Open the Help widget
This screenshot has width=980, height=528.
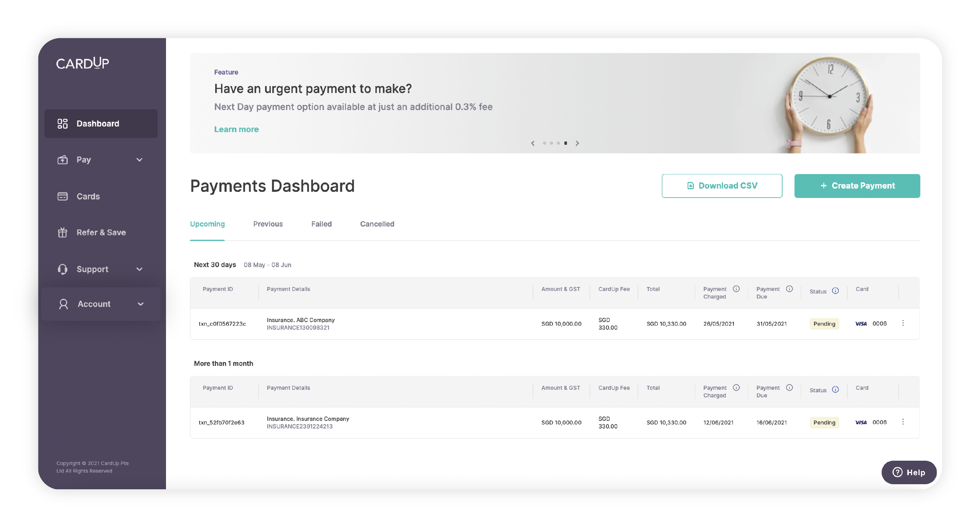[x=908, y=472]
